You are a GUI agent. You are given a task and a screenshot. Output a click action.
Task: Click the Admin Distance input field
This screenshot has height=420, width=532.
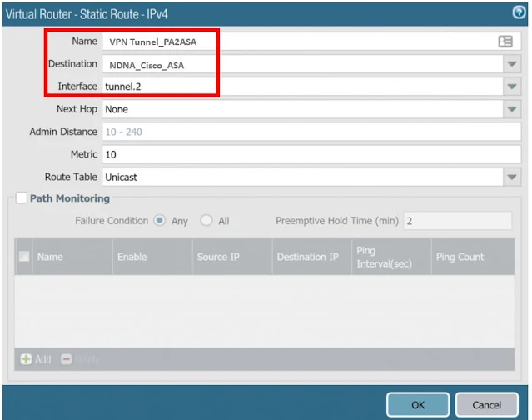[308, 132]
